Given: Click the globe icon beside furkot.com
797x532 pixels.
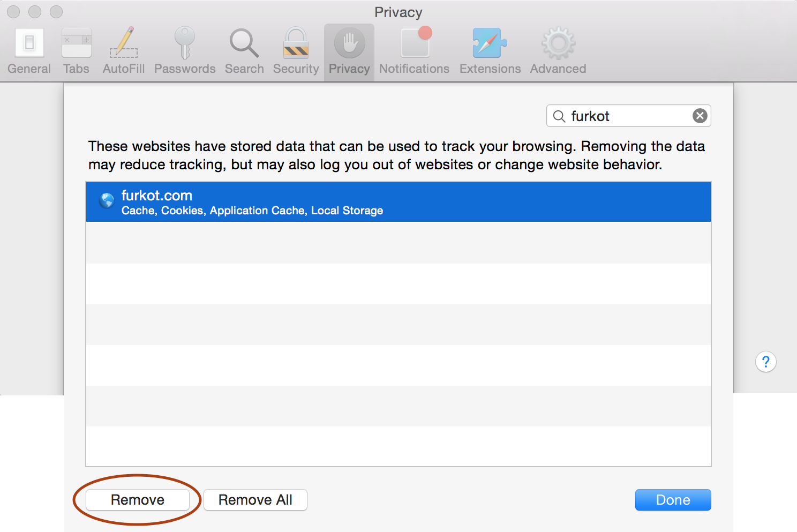Looking at the screenshot, I should click(107, 200).
